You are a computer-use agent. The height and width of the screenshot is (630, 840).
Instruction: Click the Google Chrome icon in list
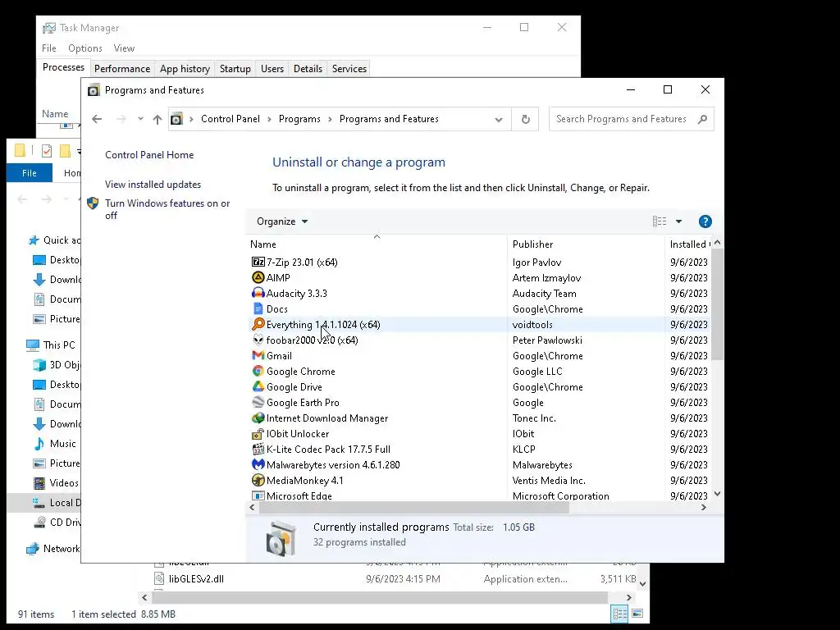pos(258,371)
